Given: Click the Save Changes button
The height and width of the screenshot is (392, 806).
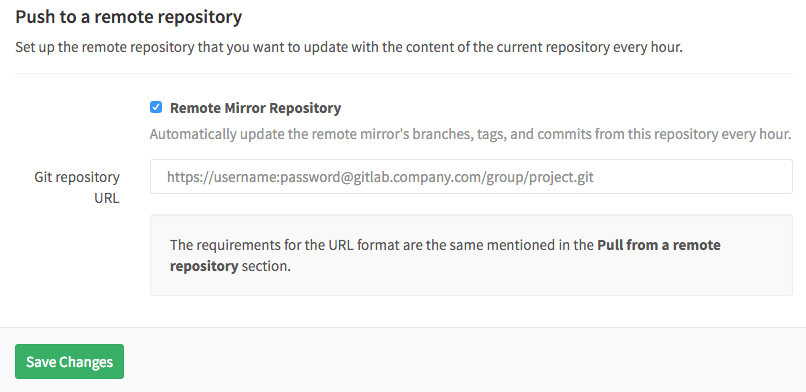Looking at the screenshot, I should tap(69, 361).
